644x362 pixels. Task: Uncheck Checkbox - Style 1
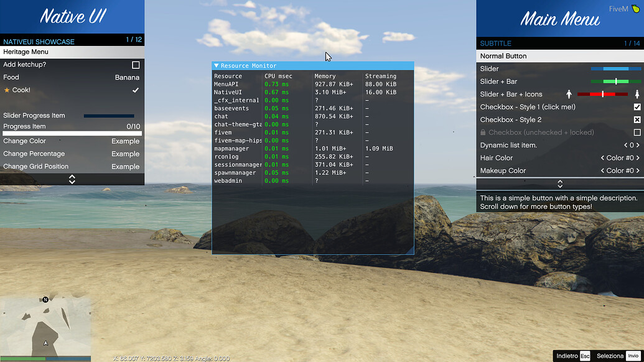[636, 106]
